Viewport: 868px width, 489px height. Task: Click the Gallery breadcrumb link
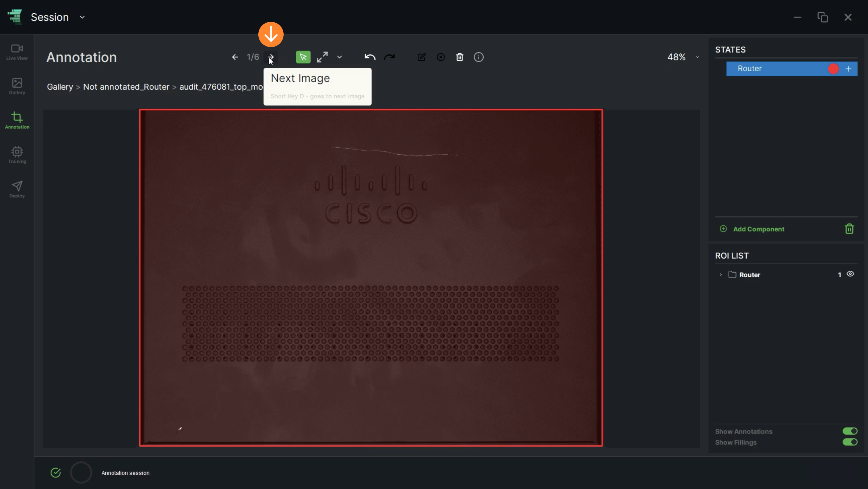60,87
